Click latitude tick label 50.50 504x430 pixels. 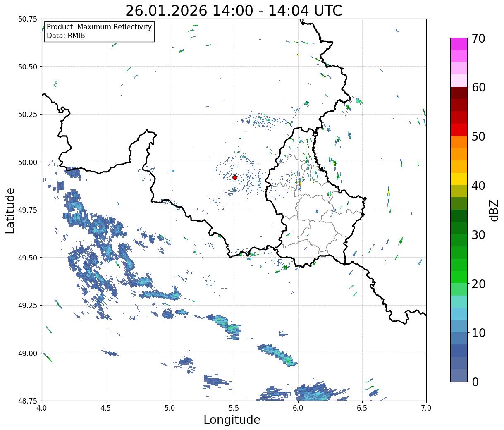click(28, 67)
